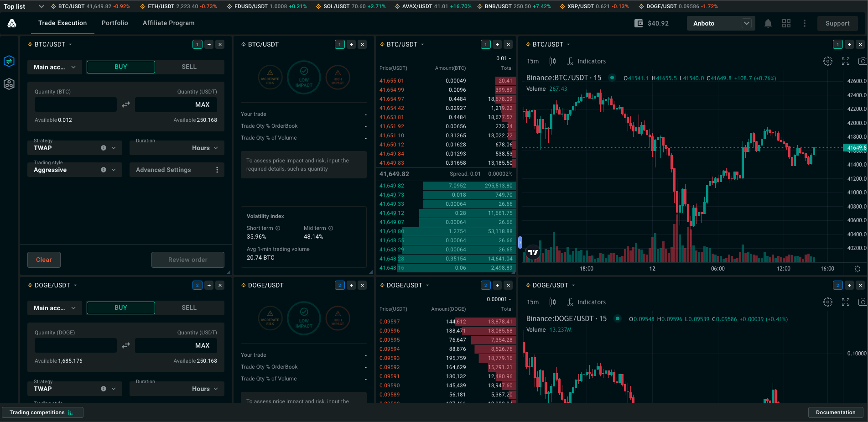Take snapshot of BTC chart with camera icon
Viewport: 868px width, 422px height.
coord(863,61)
